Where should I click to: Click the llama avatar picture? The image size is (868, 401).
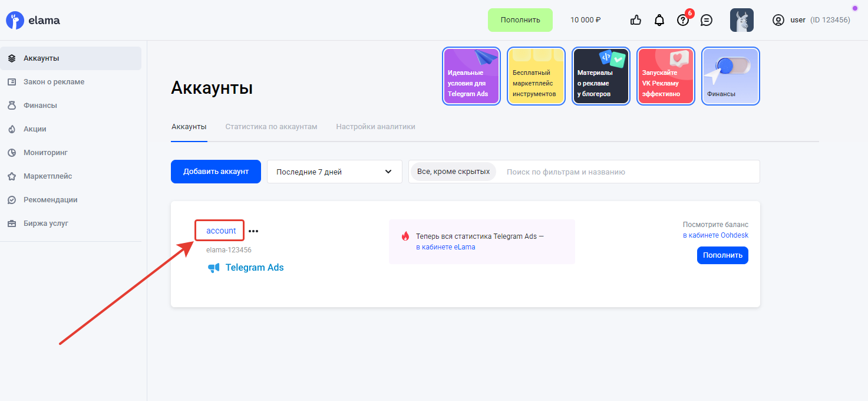pos(741,20)
